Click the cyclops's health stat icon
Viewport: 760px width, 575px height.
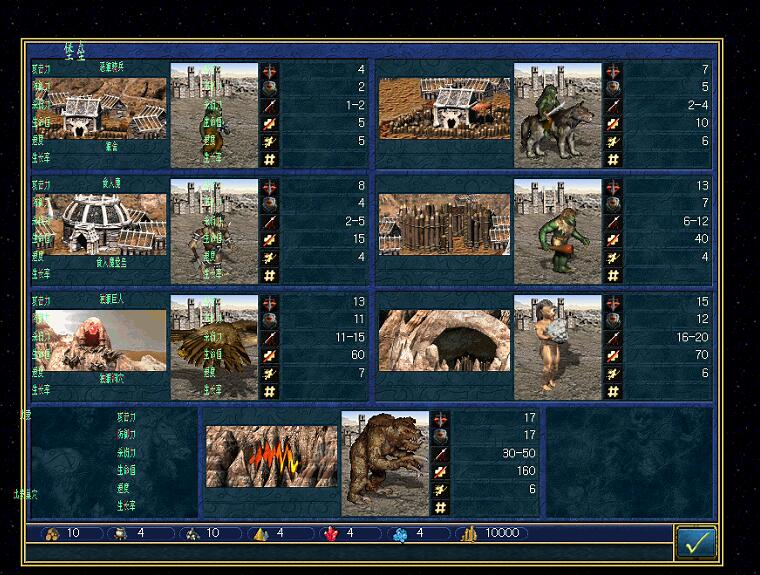[x=613, y=356]
